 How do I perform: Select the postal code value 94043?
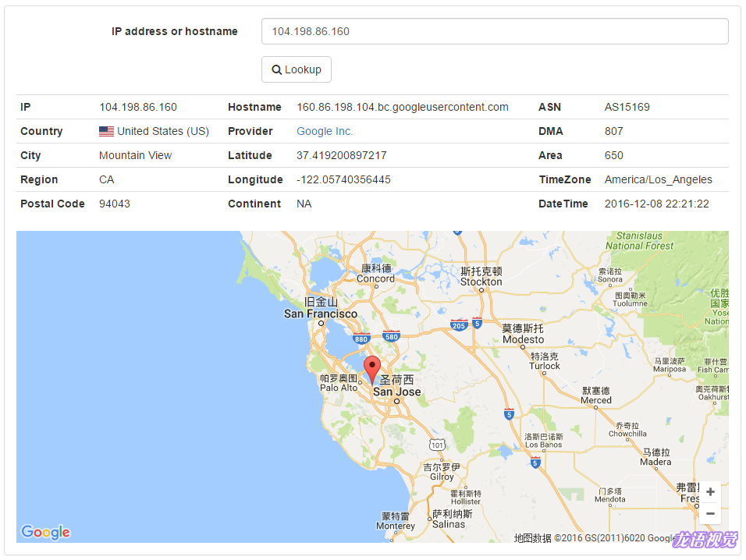point(114,204)
